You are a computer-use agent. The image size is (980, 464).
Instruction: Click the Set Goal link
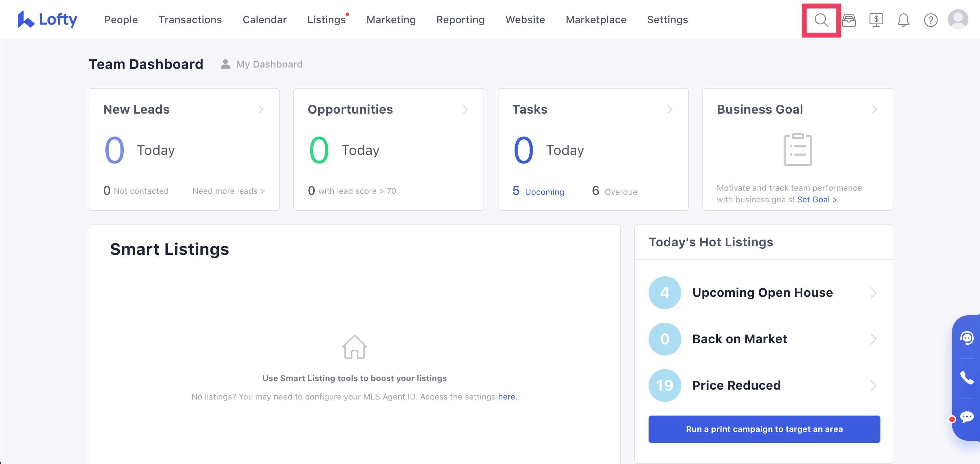816,200
